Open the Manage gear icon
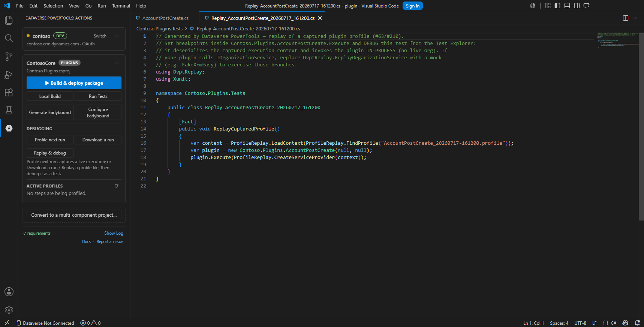Screen dimensions: 644x327 coord(9,310)
